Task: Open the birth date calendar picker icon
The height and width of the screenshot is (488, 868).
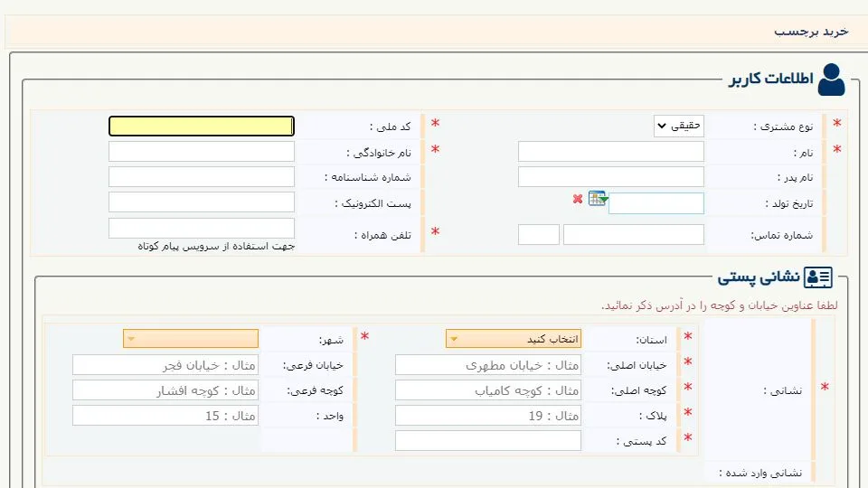Action: tap(598, 198)
